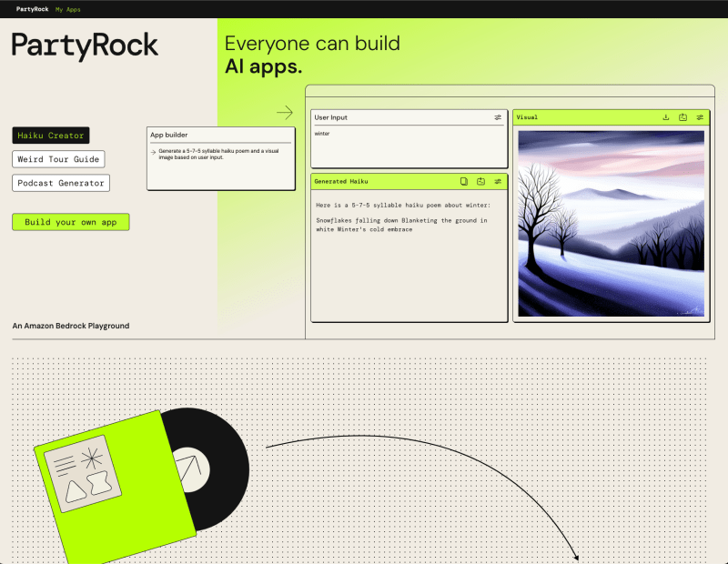Click PartyRock link in top bar
This screenshot has height=564, width=728.
point(32,9)
